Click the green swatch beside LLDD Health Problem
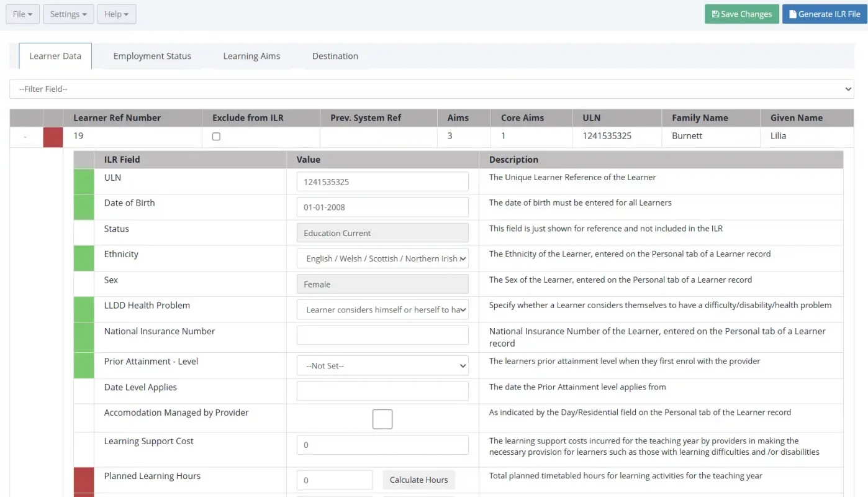The width and height of the screenshot is (868, 497). [x=84, y=309]
